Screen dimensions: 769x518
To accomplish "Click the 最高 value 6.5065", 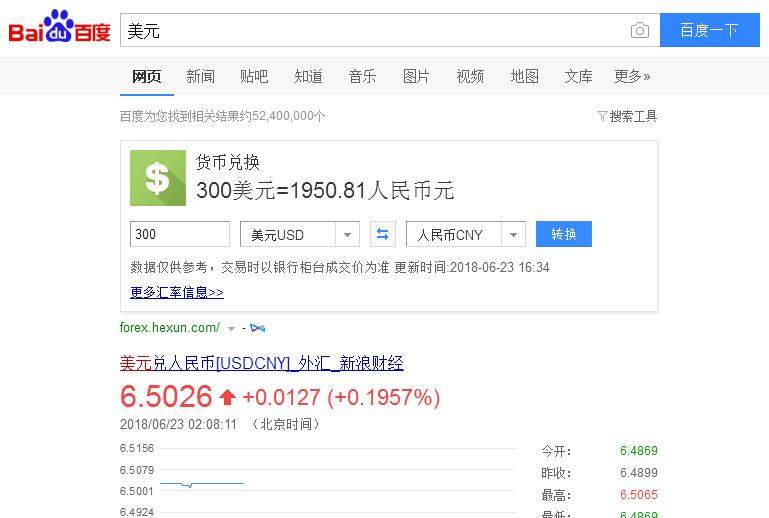I will [x=639, y=494].
